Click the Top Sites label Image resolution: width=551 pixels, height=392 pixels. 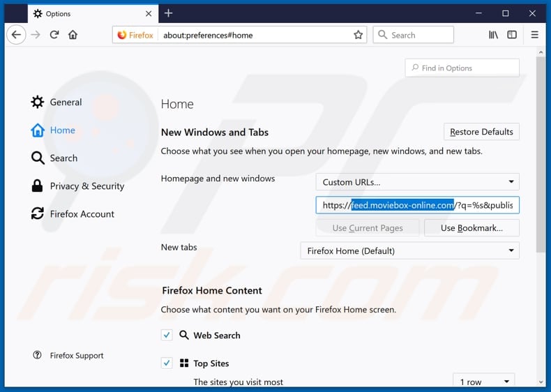point(211,363)
